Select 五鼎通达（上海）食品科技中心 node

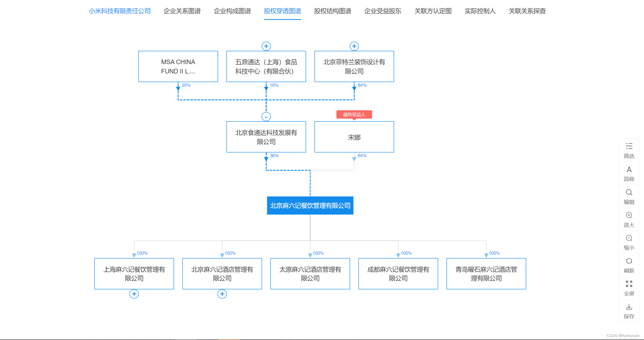266,66
